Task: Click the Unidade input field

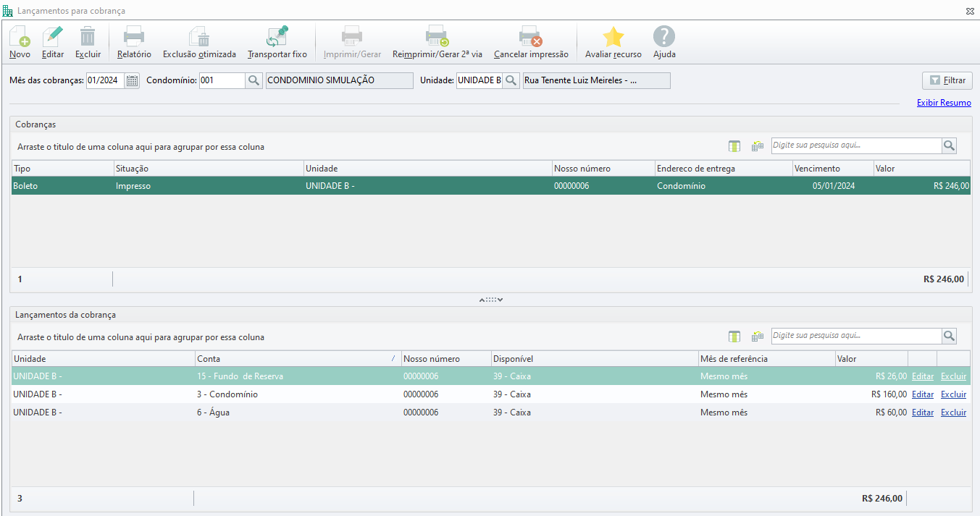Action: (479, 80)
